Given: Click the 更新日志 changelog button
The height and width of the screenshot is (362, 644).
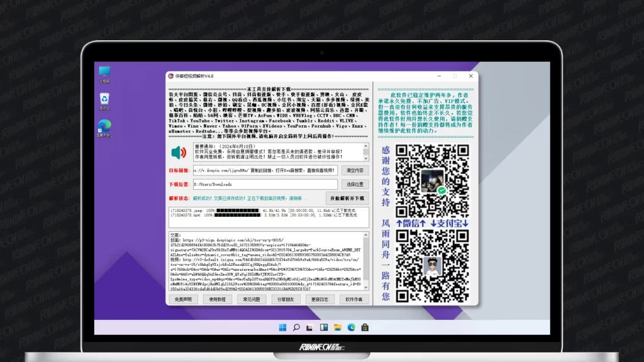Looking at the screenshot, I should pos(320,300).
